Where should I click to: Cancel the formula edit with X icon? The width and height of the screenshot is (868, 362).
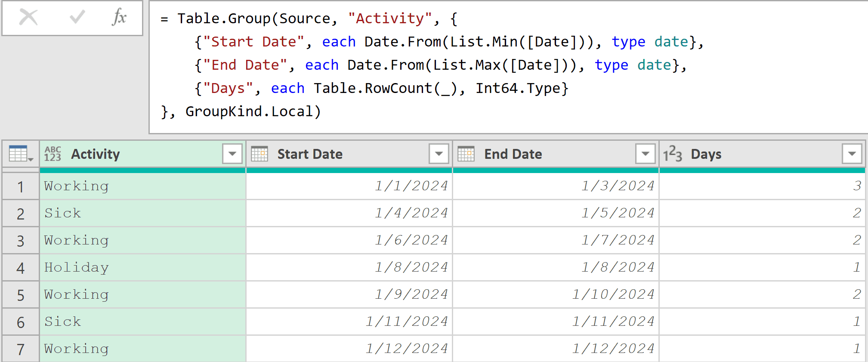[x=28, y=18]
